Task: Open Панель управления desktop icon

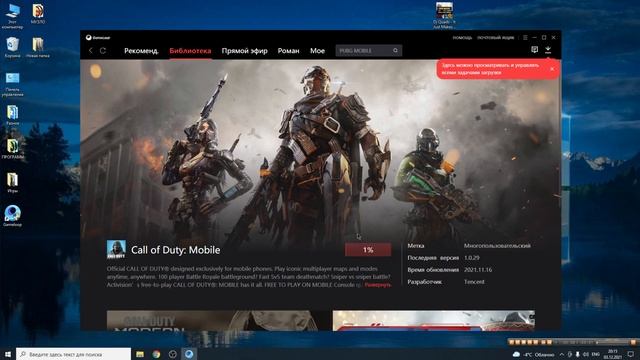Action: (x=12, y=84)
